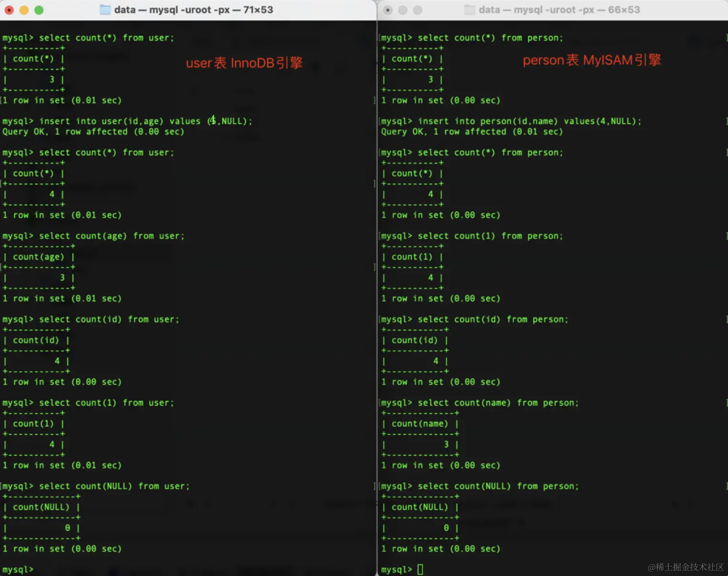Click the 'insert into person(id,name) values(4,NULL);' line

(x=529, y=121)
